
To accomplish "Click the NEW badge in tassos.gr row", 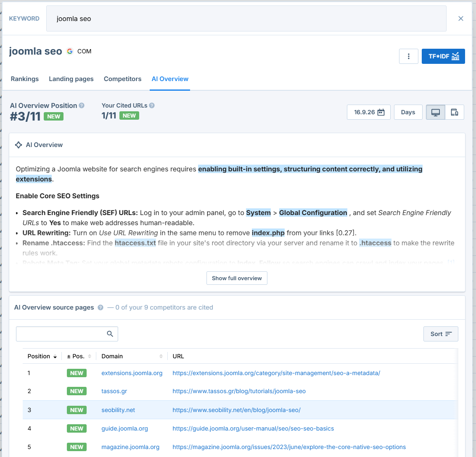I will point(77,391).
